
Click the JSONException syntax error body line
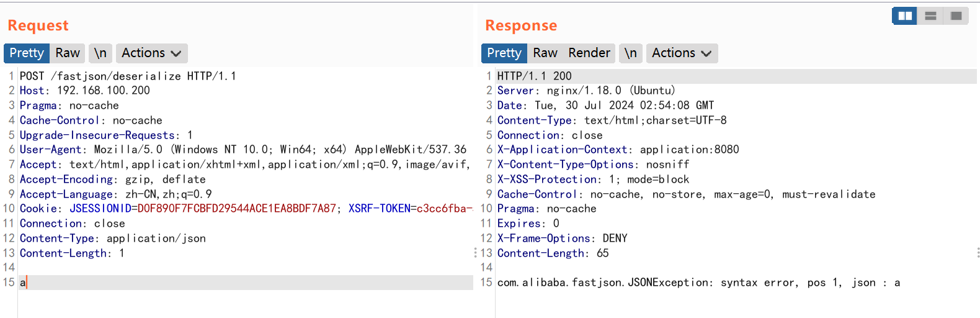click(x=699, y=283)
